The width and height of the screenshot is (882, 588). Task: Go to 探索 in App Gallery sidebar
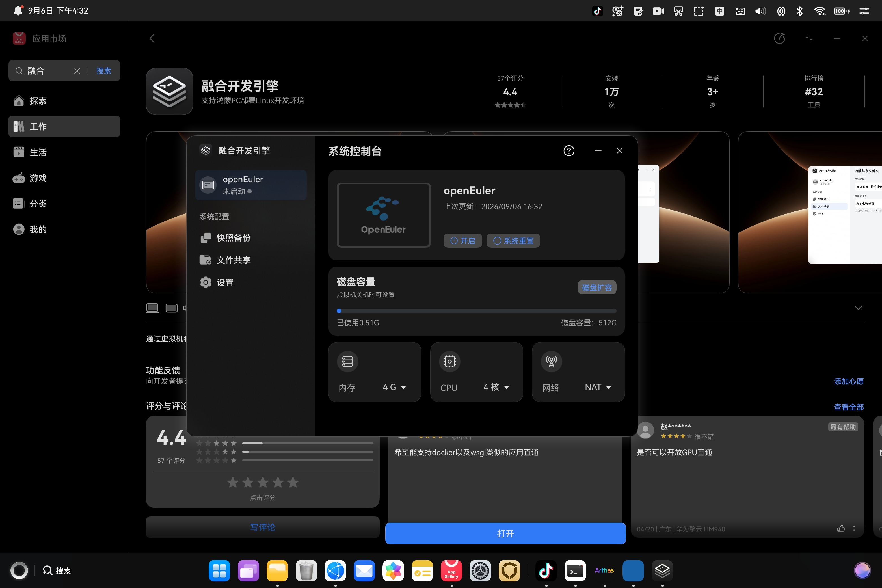(64, 101)
